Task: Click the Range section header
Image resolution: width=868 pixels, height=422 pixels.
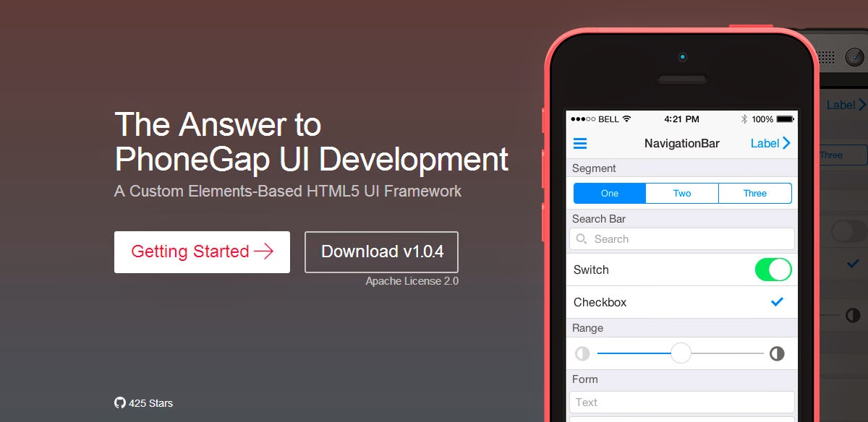Action: coord(587,328)
